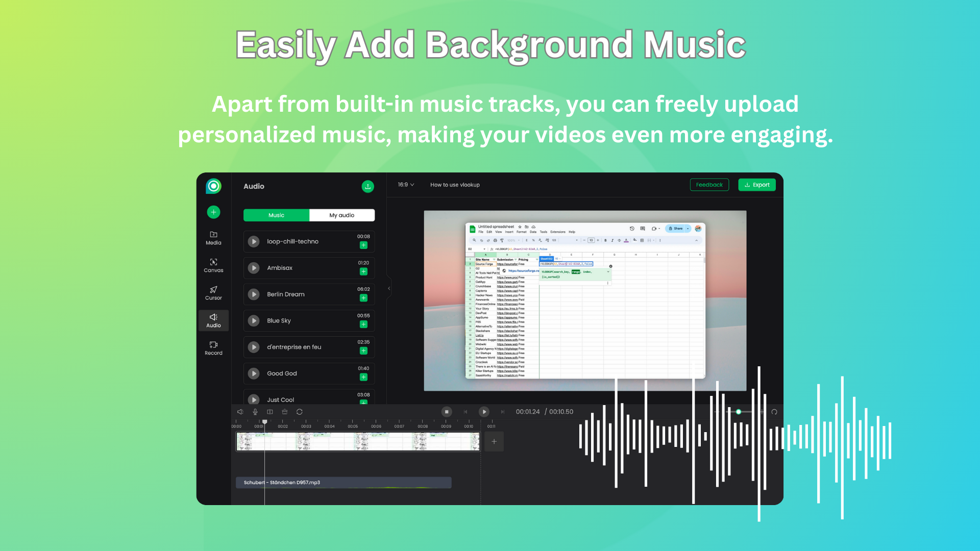Click the Feedback button

709,185
